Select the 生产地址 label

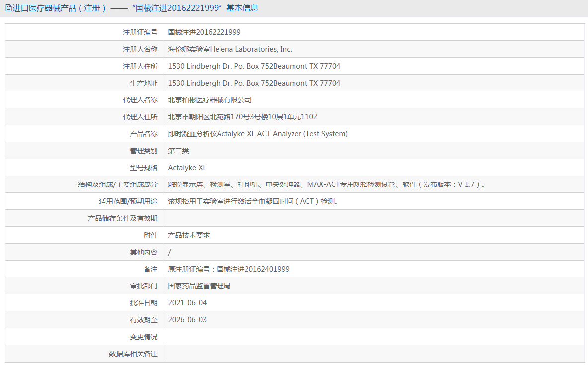(144, 84)
